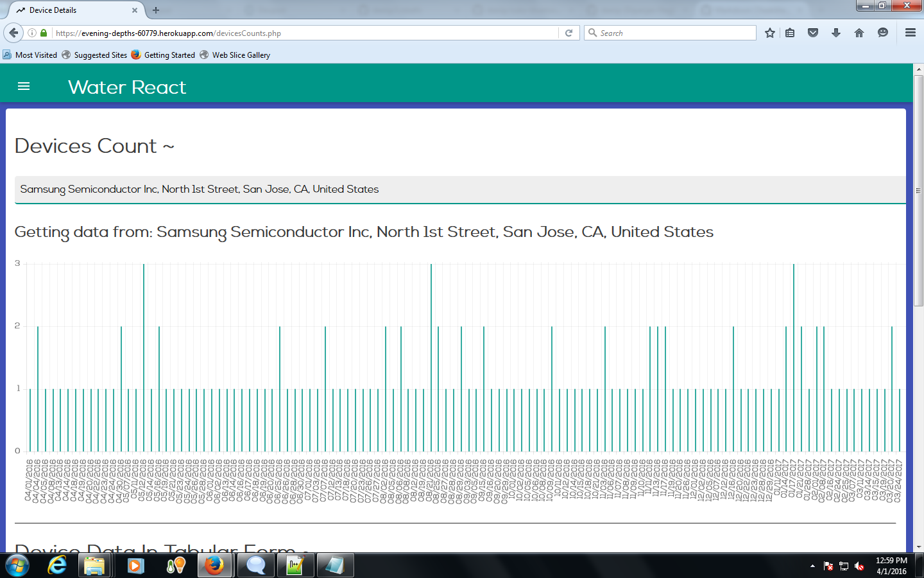The image size is (924, 578).
Task: Bookmark this page with the star icon
Action: click(x=770, y=33)
